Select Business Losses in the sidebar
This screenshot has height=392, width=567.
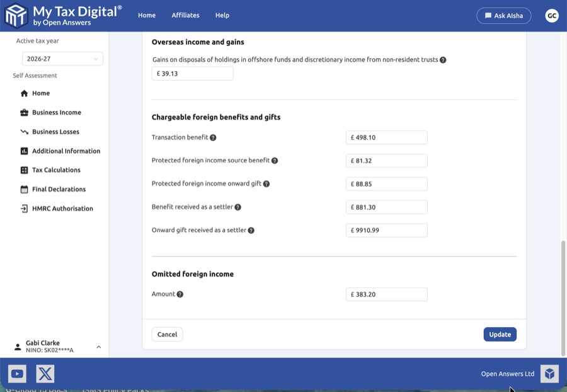click(55, 132)
